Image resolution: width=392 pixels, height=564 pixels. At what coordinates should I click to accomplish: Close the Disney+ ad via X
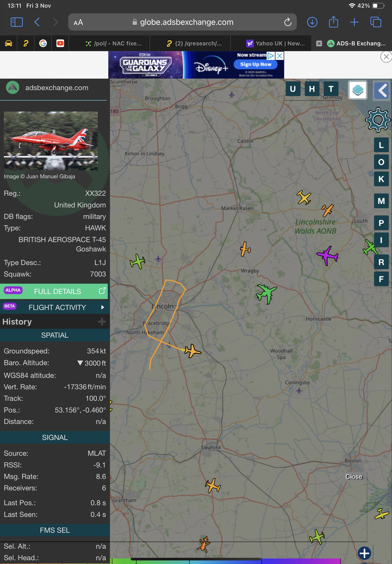tap(279, 56)
